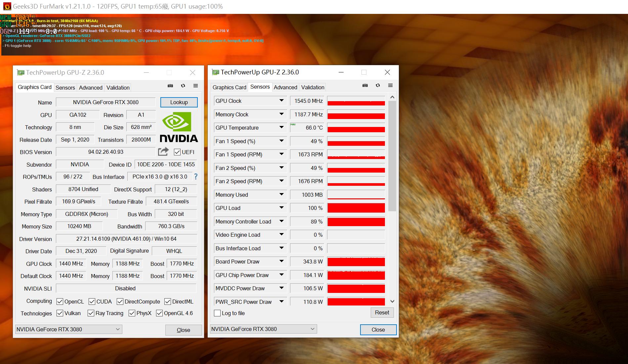The width and height of the screenshot is (628, 364).
Task: Open the GPU Temperature sensor dropdown
Action: click(x=281, y=127)
